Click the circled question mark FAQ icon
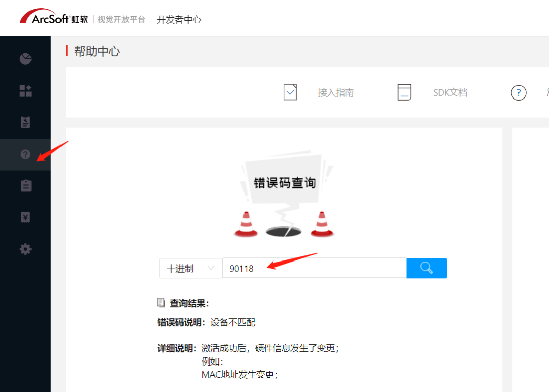This screenshot has height=392, width=549. coord(518,92)
